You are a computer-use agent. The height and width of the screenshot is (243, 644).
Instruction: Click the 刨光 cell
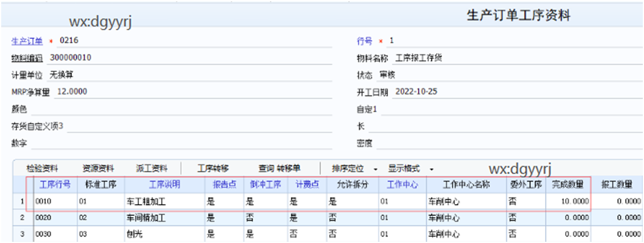pyautogui.click(x=165, y=234)
